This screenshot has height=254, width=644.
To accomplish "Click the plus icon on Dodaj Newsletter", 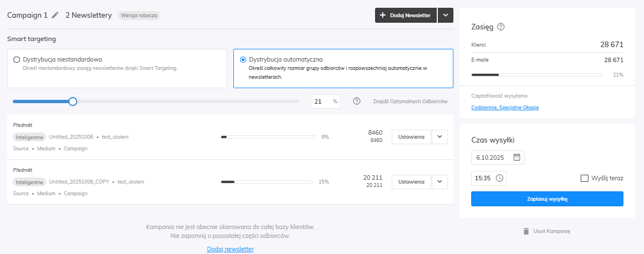I will click(x=383, y=16).
